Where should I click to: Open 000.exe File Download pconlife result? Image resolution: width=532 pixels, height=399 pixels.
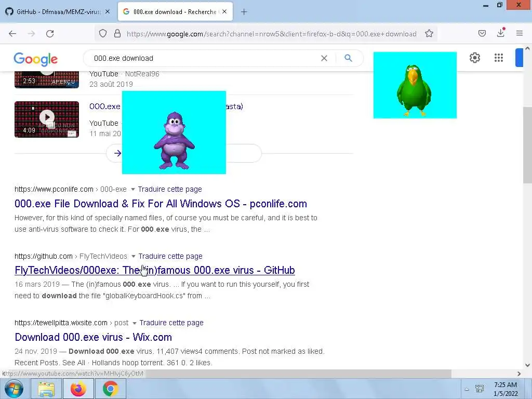click(161, 204)
